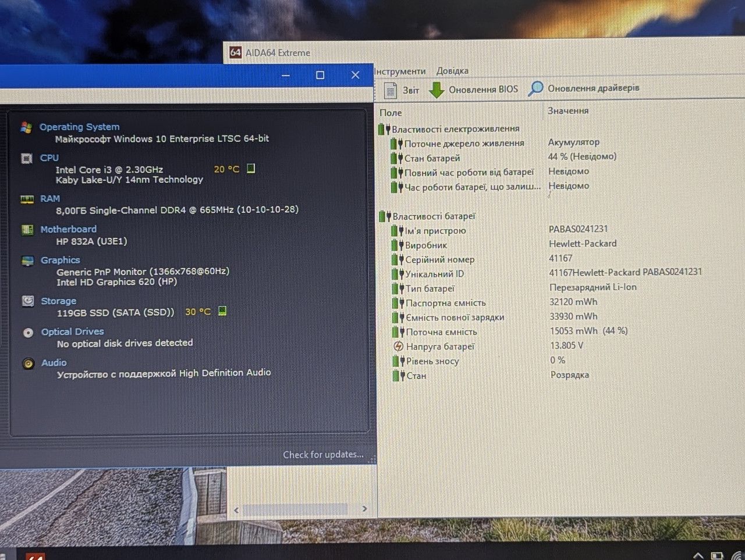Click the Звіт report icon
The image size is (745, 560).
coord(390,91)
